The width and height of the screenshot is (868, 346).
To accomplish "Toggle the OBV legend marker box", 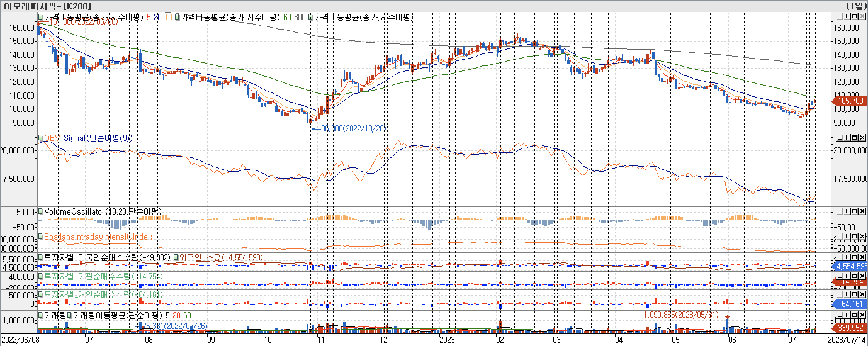I will pos(40,138).
